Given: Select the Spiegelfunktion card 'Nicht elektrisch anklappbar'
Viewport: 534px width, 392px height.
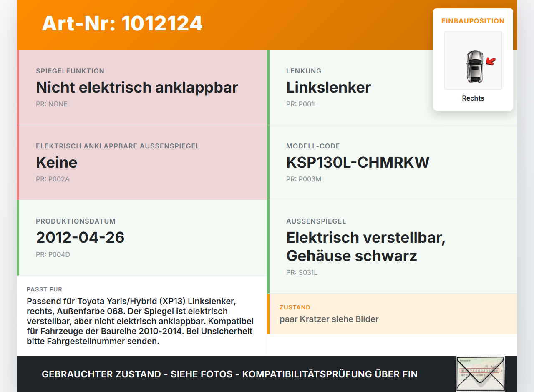Looking at the screenshot, I should 142,88.
